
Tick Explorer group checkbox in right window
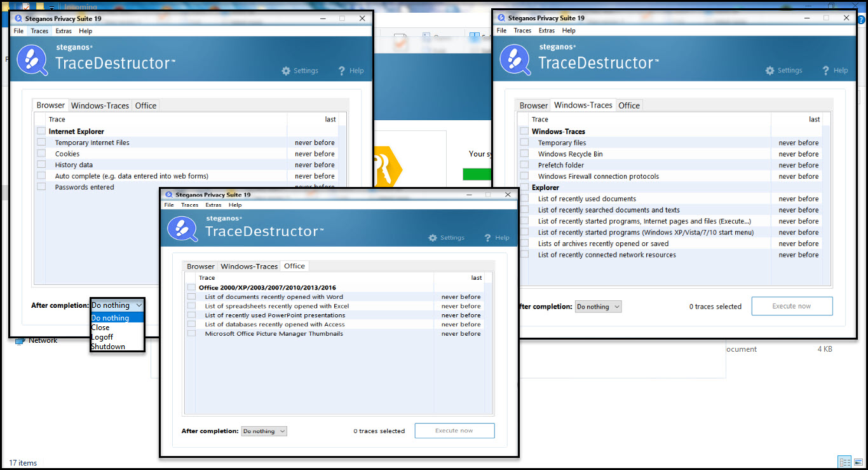[x=524, y=188]
